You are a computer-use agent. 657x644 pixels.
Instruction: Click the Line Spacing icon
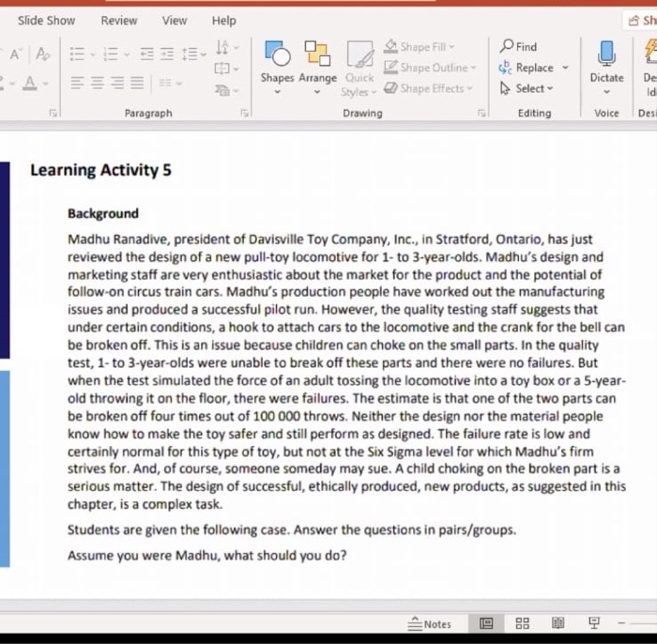coord(190,54)
